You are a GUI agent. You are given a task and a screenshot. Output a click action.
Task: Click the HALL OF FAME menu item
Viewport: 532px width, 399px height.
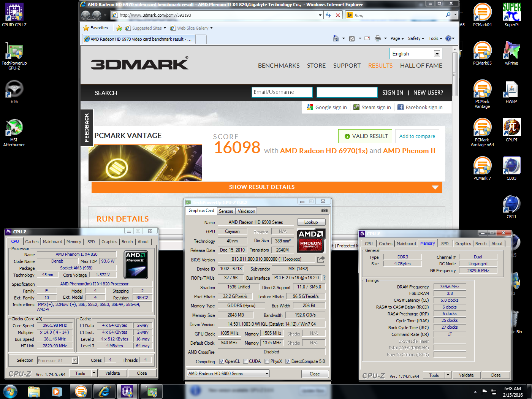(421, 65)
